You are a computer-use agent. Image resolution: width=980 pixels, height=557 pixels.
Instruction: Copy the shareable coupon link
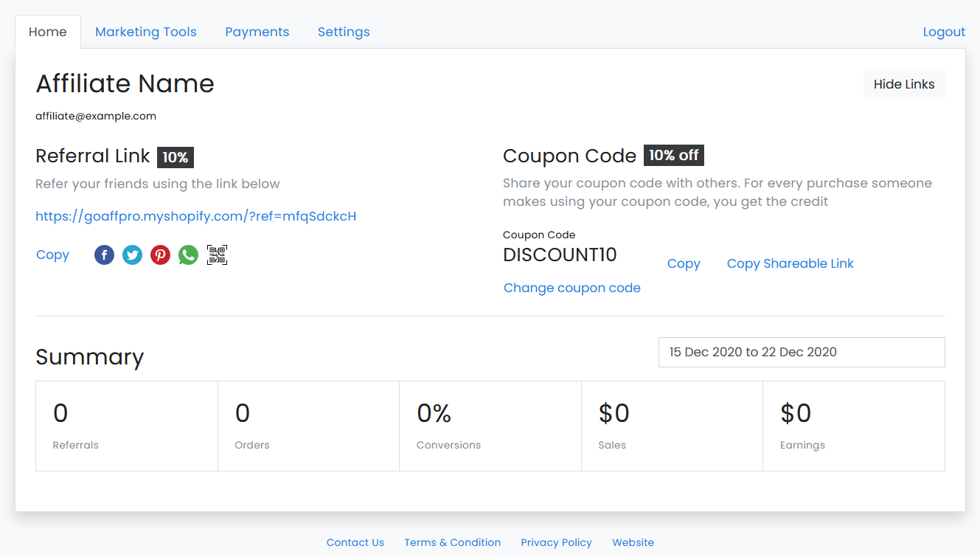point(790,263)
